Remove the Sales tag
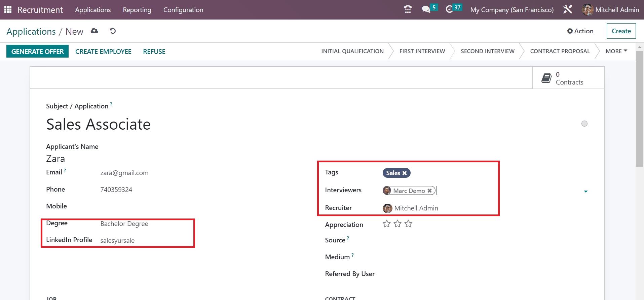The height and width of the screenshot is (300, 644). pos(405,173)
